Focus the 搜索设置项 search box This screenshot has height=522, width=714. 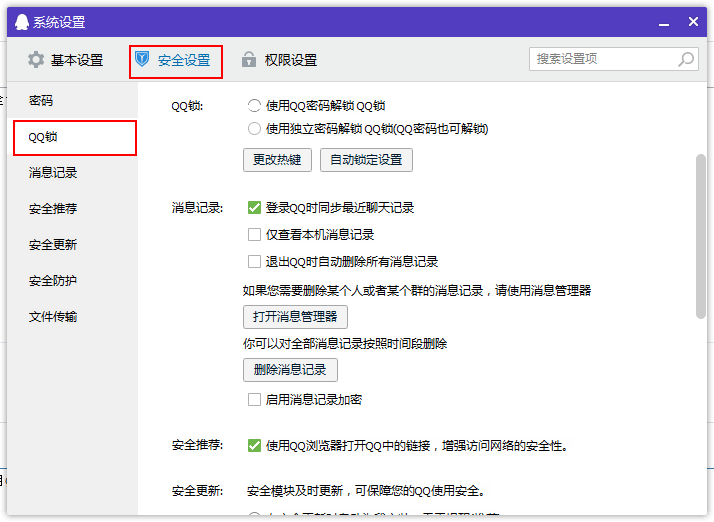pos(614,59)
